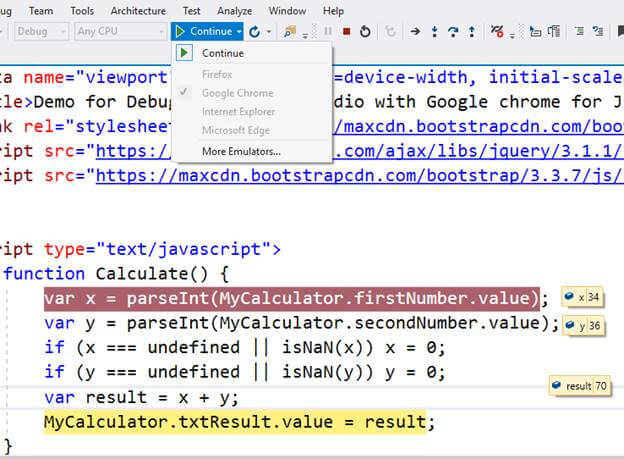Stop debugging with the red square
This screenshot has width=624, height=459.
[x=347, y=31]
